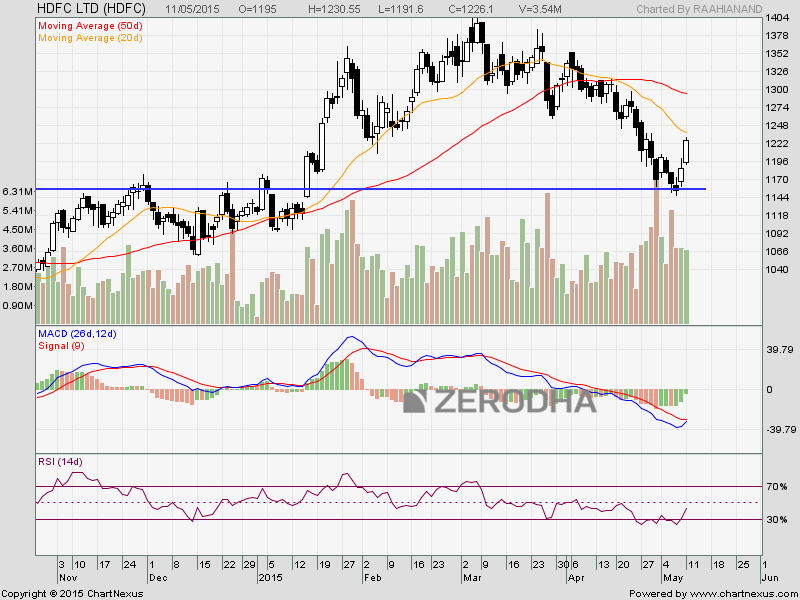Click the RSI (14d) indicator label
800x600 pixels.
point(60,462)
